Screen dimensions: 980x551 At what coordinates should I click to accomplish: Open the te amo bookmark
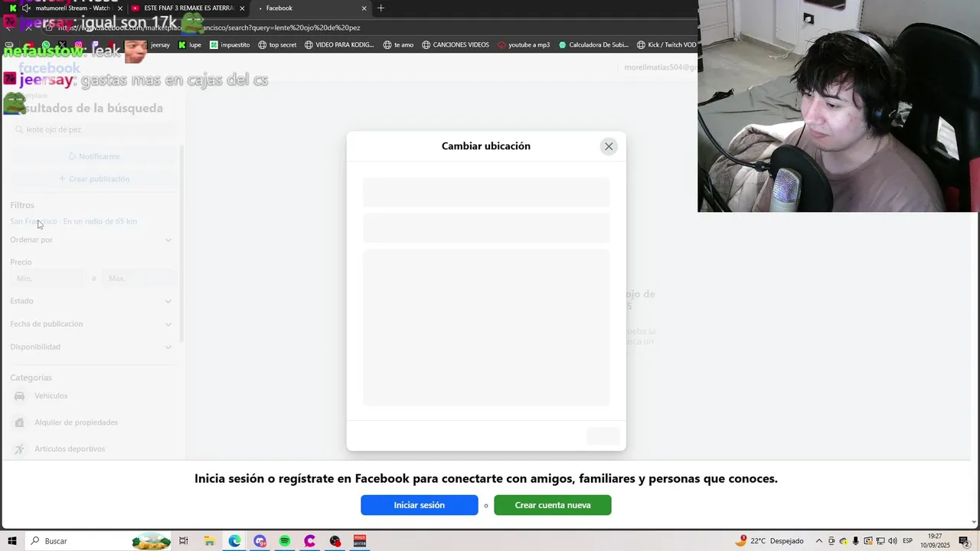pos(398,45)
